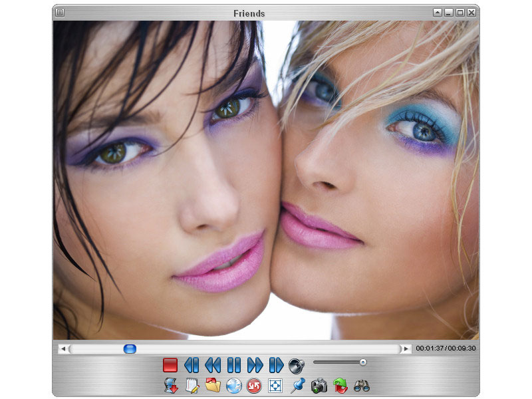Click the green-red refresh arrows icon
Screen dimensions: 532x399
point(340,386)
